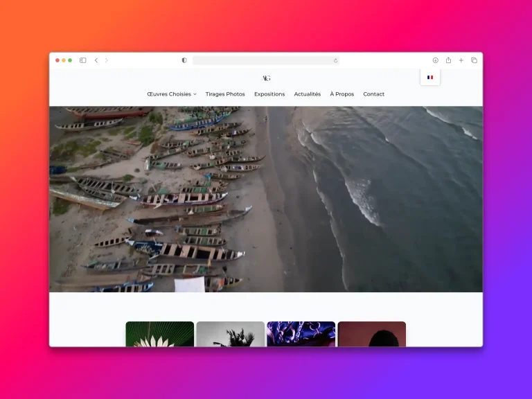The image size is (532, 399).
Task: Show the tab overview icon
Action: click(474, 60)
